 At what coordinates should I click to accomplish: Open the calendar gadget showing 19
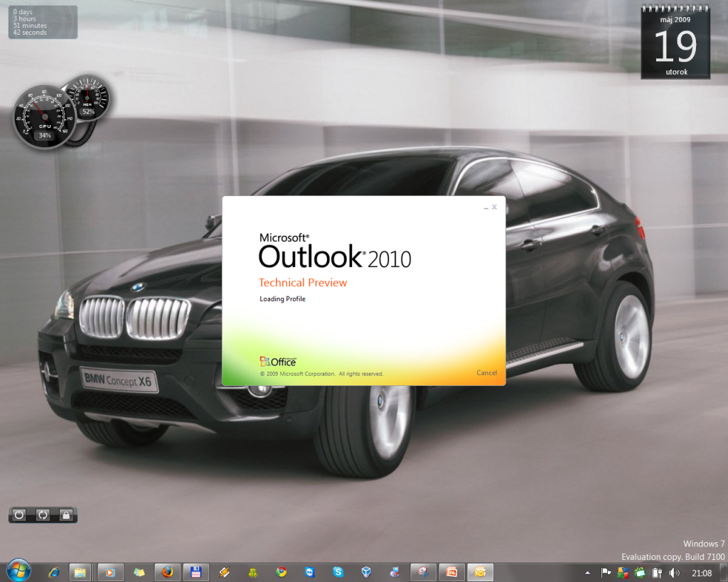click(675, 42)
